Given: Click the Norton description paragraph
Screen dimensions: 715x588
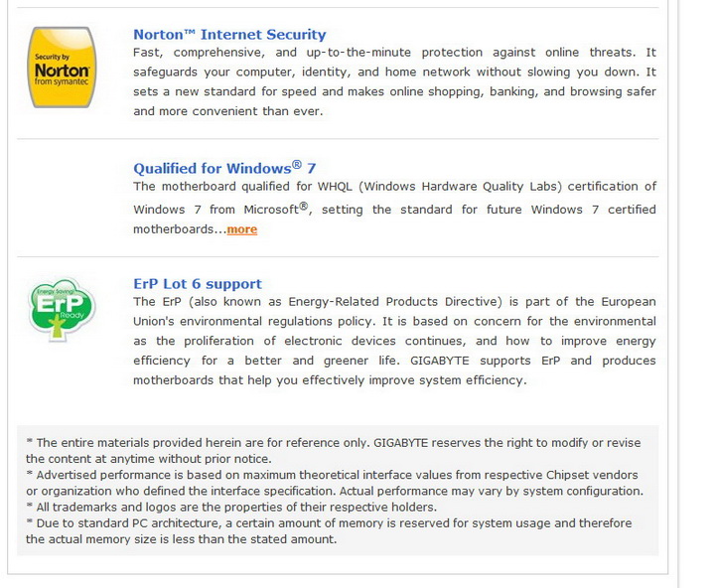Looking at the screenshot, I should pyautogui.click(x=394, y=81).
